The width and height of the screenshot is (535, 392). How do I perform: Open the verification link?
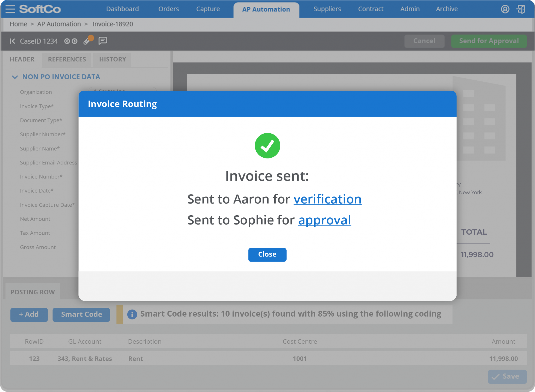328,199
